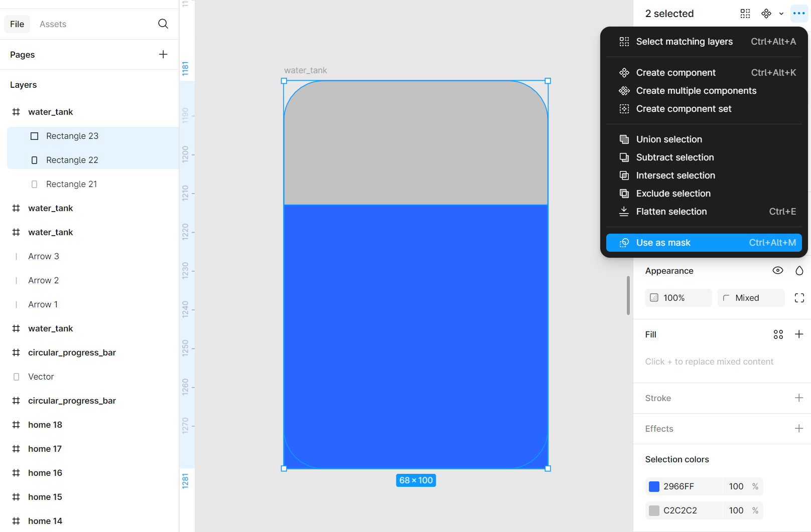The width and height of the screenshot is (811, 532).
Task: Add an effect with the plus icon
Action: (x=799, y=429)
